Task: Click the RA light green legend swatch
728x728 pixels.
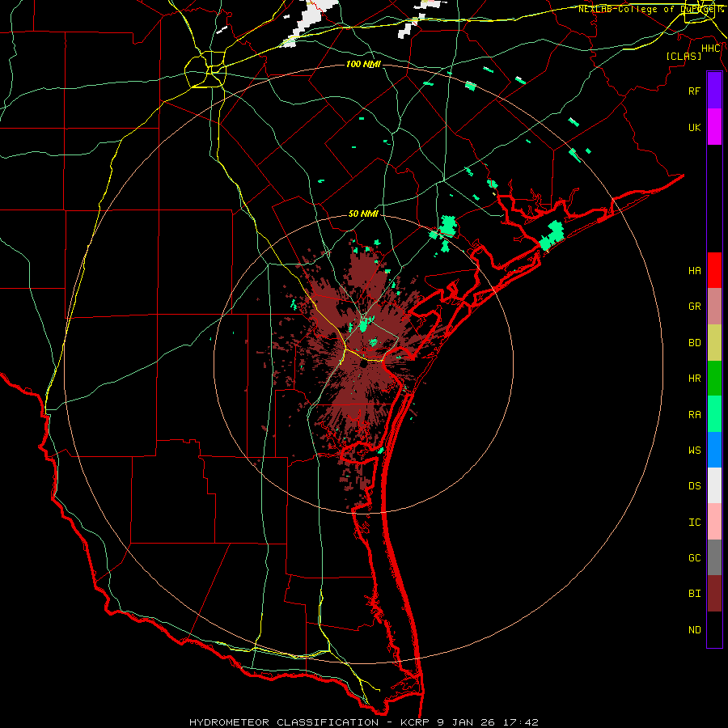Action: point(714,414)
